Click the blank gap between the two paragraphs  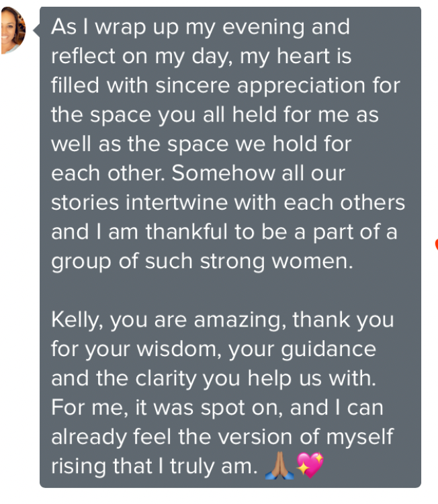click(230, 290)
